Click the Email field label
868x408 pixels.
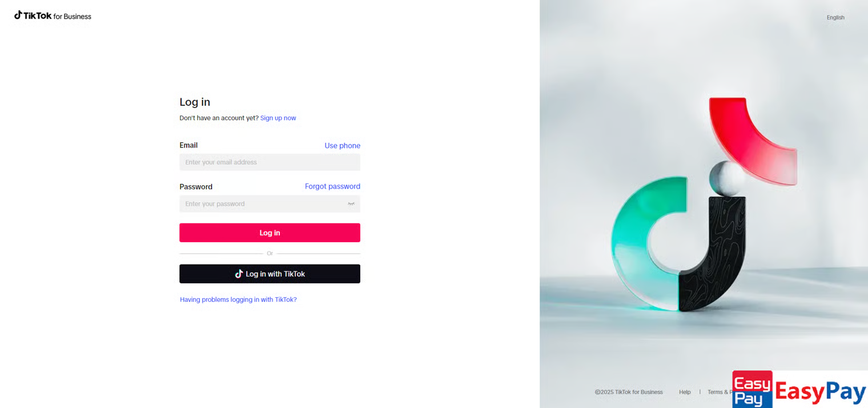(188, 145)
